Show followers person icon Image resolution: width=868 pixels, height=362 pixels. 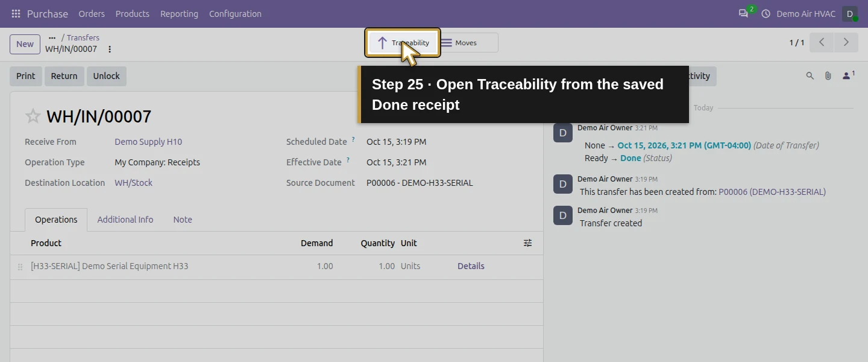click(848, 75)
